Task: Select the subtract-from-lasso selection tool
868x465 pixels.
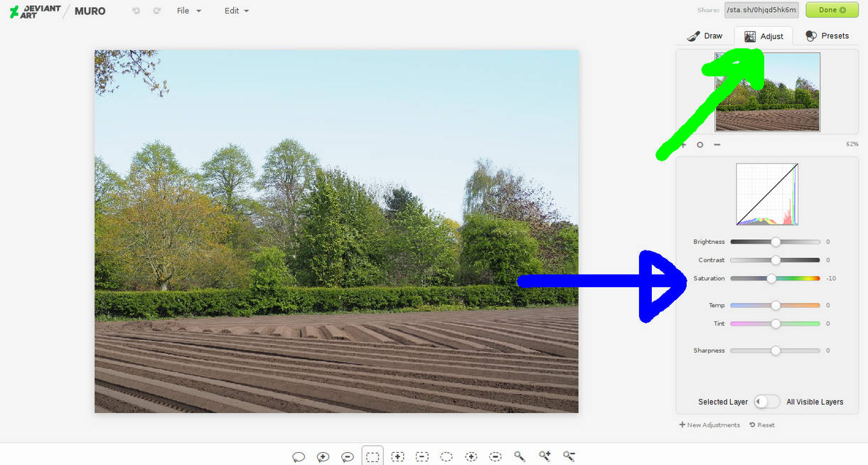Action: pyautogui.click(x=348, y=456)
